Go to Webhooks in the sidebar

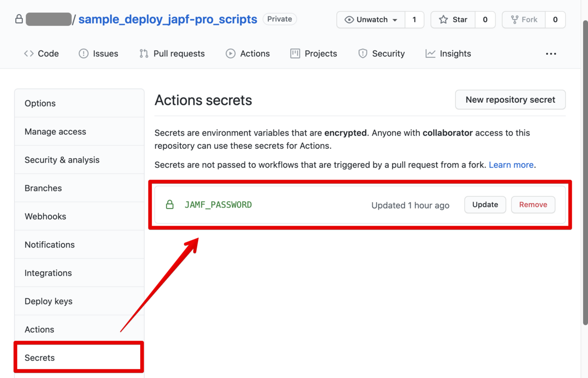coord(79,216)
